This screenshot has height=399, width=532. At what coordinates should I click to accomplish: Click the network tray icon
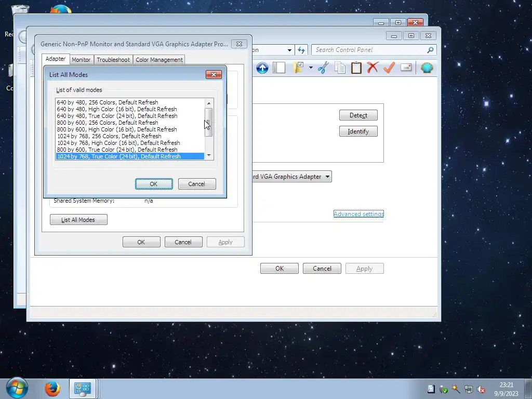click(x=469, y=390)
